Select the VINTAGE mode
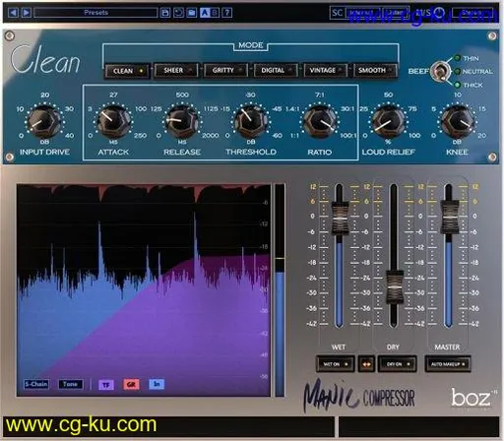504x441 pixels. coord(326,70)
